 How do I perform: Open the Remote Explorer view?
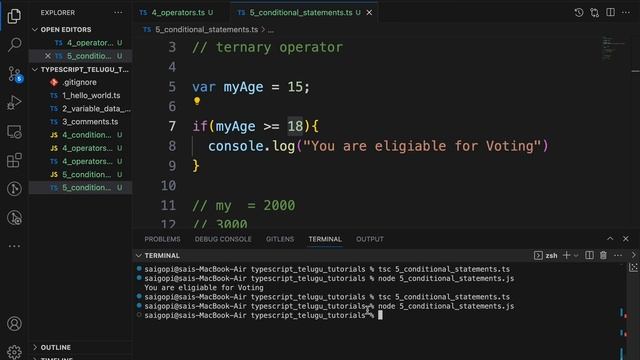tap(14, 132)
